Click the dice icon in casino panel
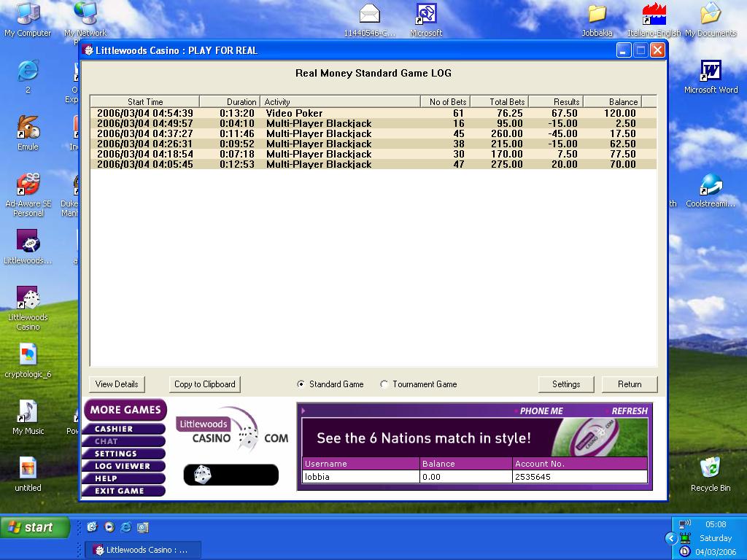 pos(203,475)
